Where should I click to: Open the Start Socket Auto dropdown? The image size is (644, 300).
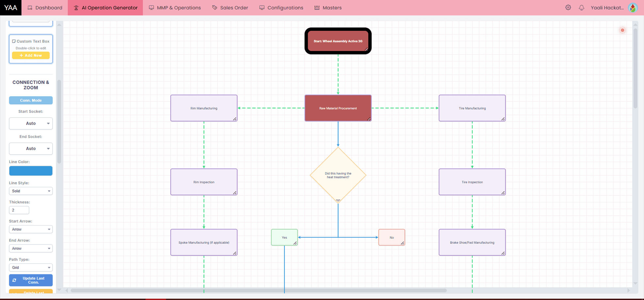coord(30,123)
